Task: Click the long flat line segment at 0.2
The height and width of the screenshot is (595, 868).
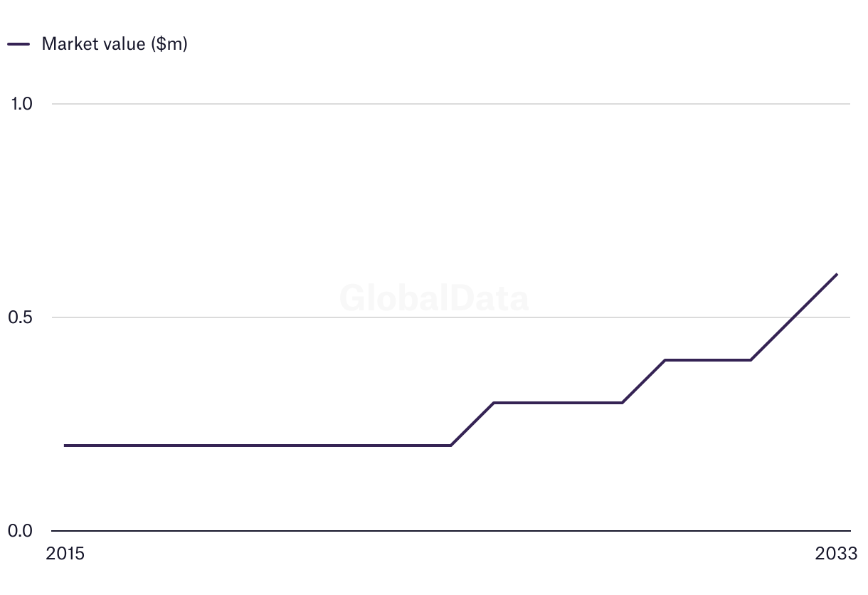Action: (256, 446)
